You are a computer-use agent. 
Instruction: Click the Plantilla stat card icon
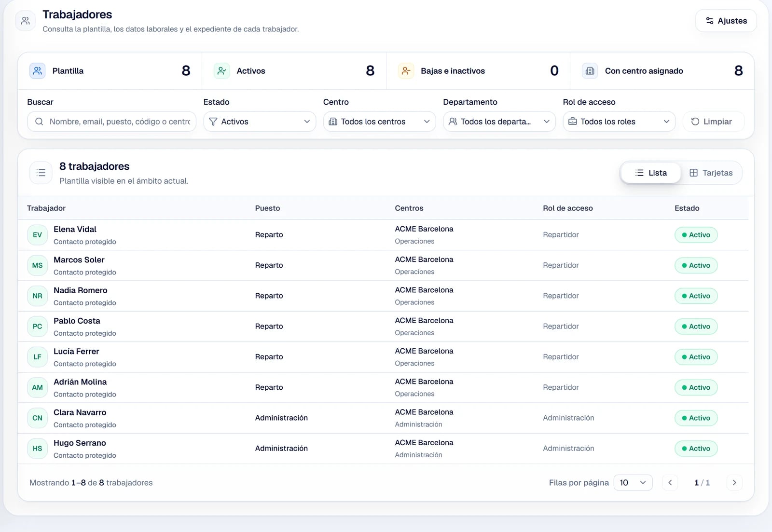[38, 71]
